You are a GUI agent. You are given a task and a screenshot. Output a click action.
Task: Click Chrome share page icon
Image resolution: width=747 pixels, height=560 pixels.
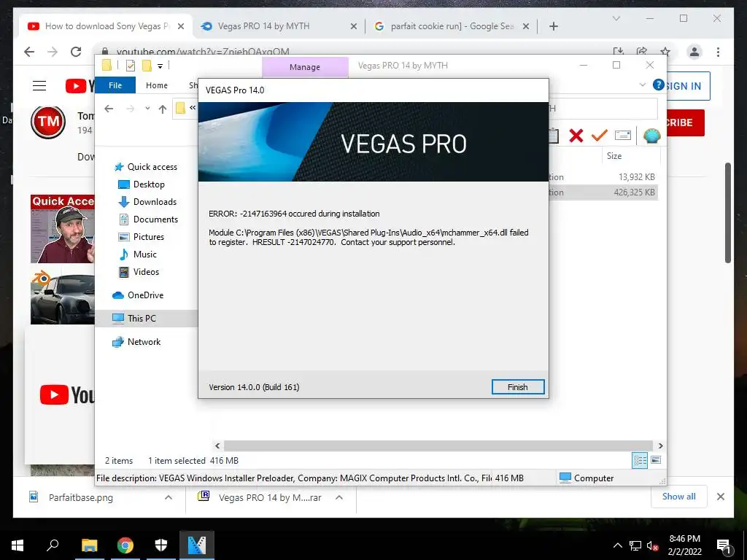[642, 52]
